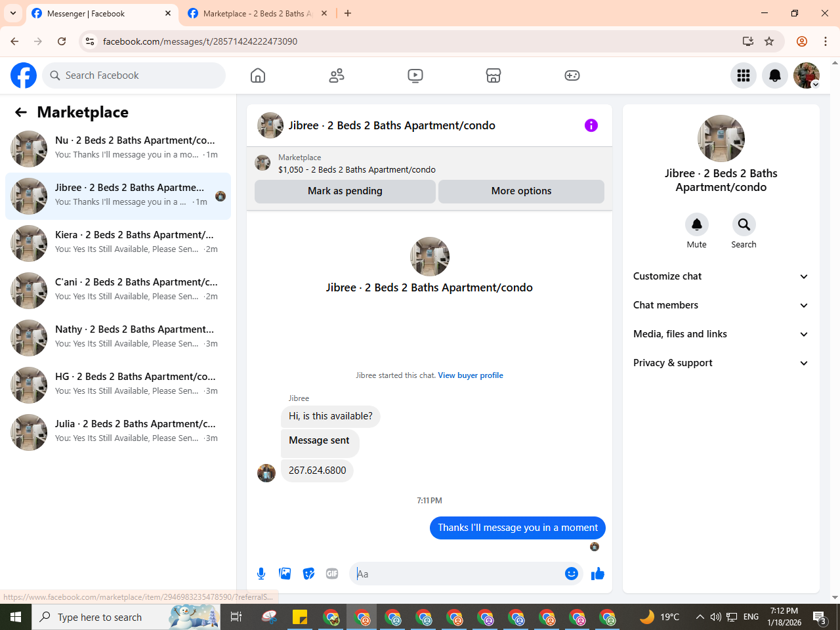Open chat with HG
Image resolution: width=840 pixels, height=630 pixels.
tap(118, 385)
